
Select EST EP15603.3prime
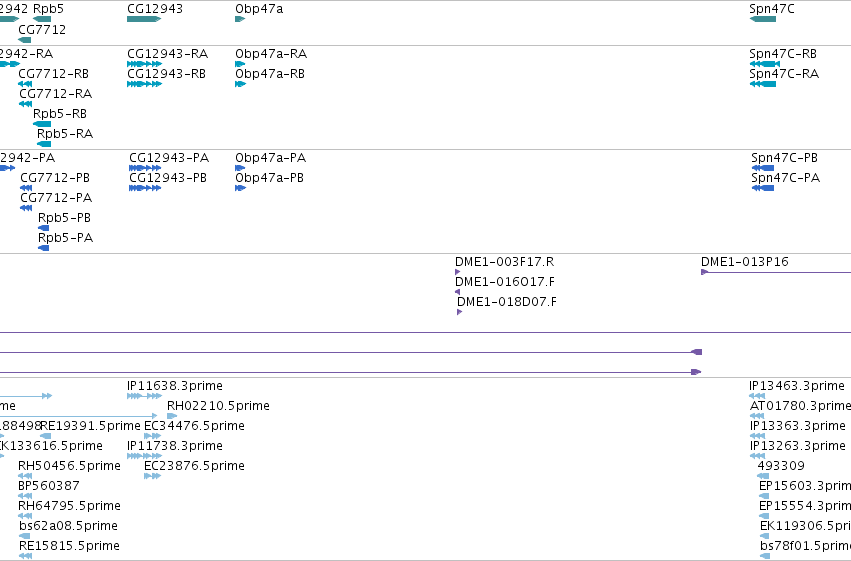[764, 496]
